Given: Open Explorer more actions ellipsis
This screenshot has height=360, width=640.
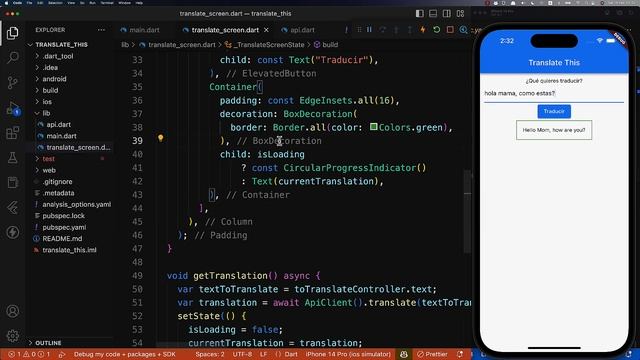Looking at the screenshot, I should [x=101, y=30].
